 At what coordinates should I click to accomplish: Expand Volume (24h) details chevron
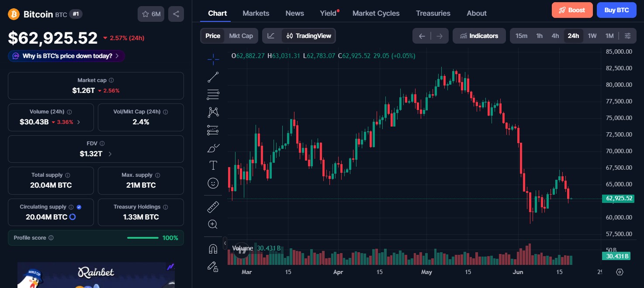pos(79,122)
